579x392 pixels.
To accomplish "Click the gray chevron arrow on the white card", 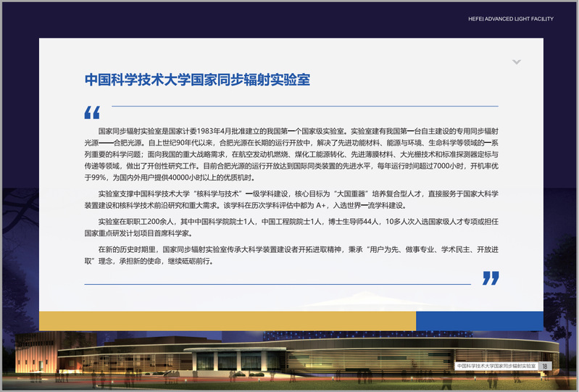I will 516,62.
